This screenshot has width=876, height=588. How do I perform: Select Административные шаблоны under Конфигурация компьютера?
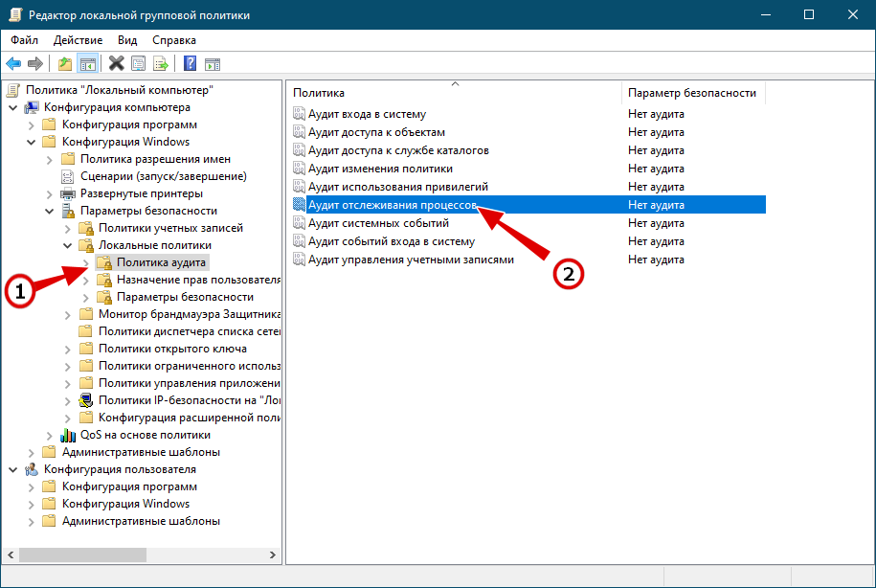click(142, 452)
